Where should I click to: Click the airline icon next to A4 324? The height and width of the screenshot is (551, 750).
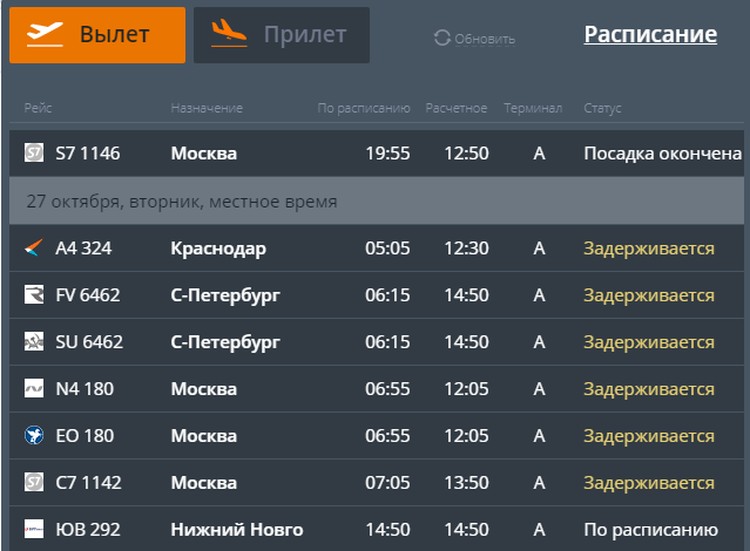point(34,248)
